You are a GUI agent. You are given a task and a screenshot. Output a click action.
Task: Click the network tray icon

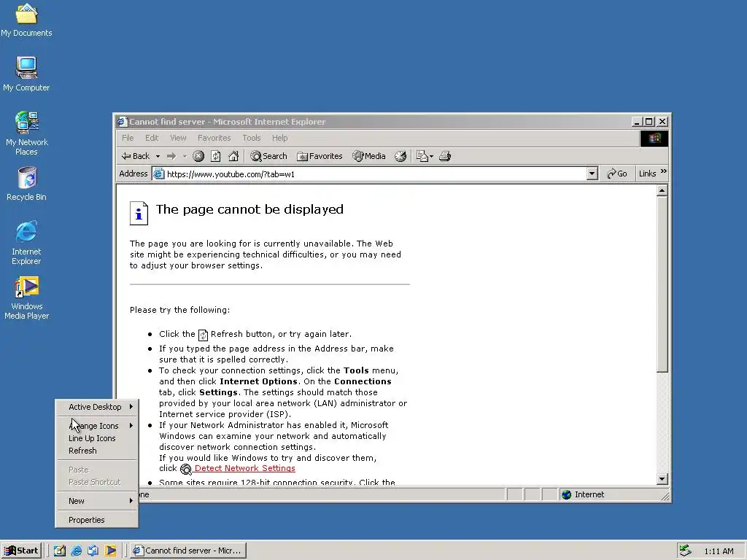pos(685,551)
